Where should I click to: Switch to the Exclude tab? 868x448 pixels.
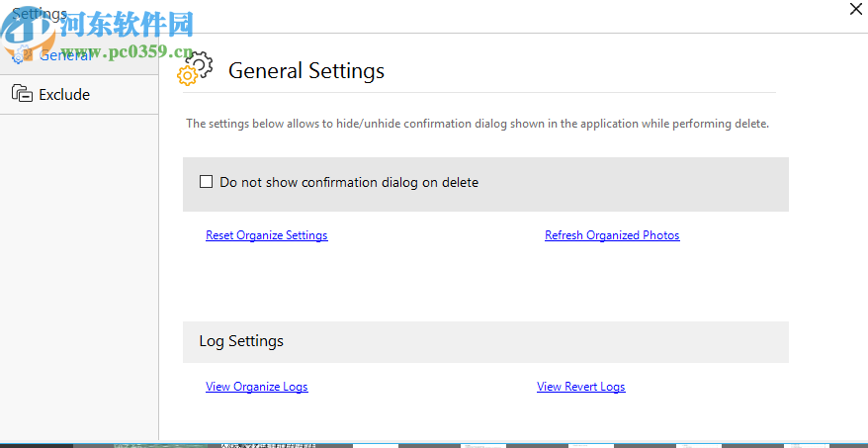tap(64, 95)
